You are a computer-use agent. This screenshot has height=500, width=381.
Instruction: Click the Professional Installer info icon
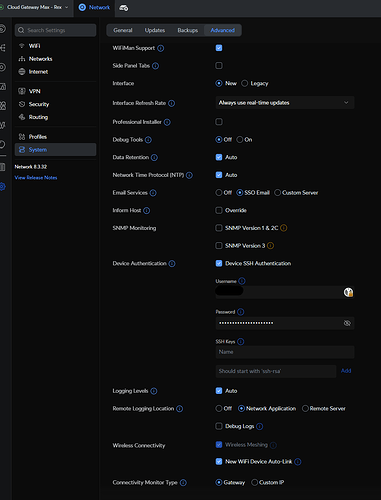[x=167, y=122]
